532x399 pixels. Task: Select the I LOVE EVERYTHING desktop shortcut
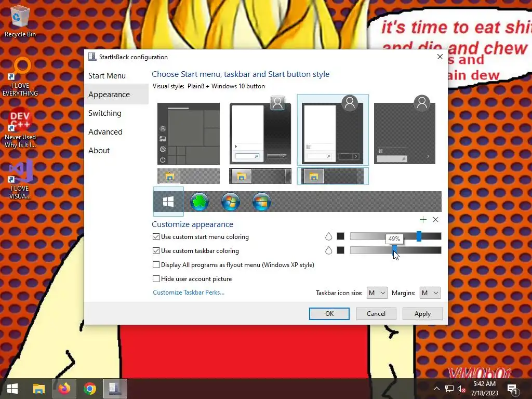[20, 77]
